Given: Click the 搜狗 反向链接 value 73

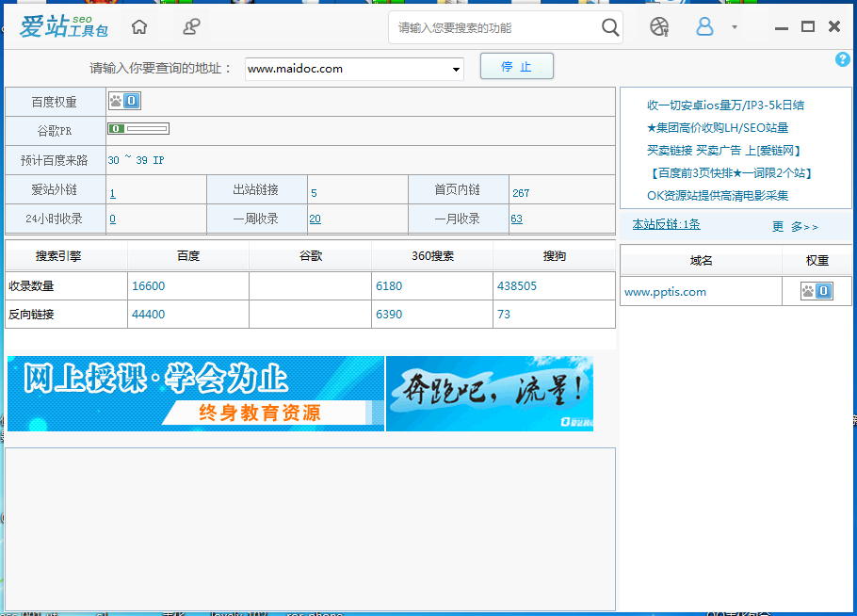Looking at the screenshot, I should coord(504,315).
